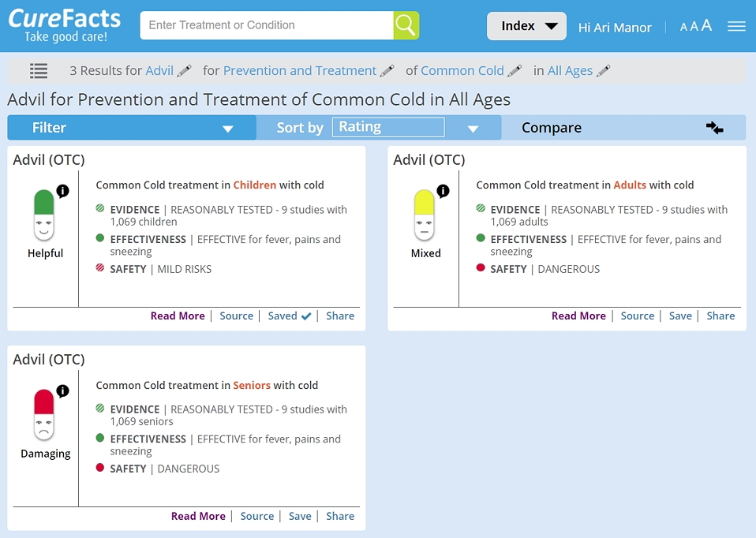
Task: Click the Hi Ari Manor account link
Action: (x=615, y=28)
